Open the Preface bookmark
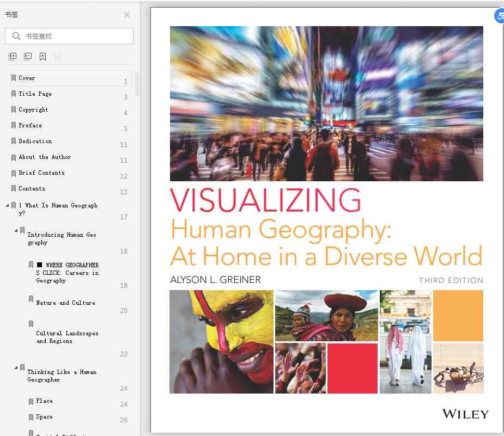Screen dimensions: 504x436 point(30,125)
